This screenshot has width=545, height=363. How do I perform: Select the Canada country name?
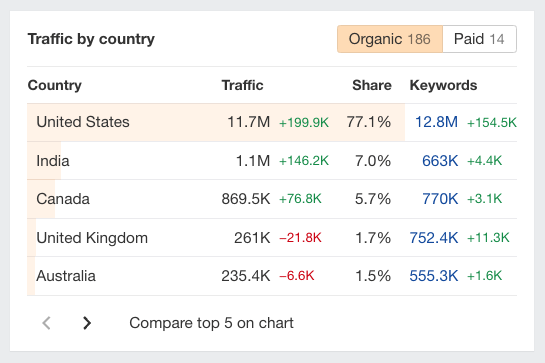pos(63,199)
